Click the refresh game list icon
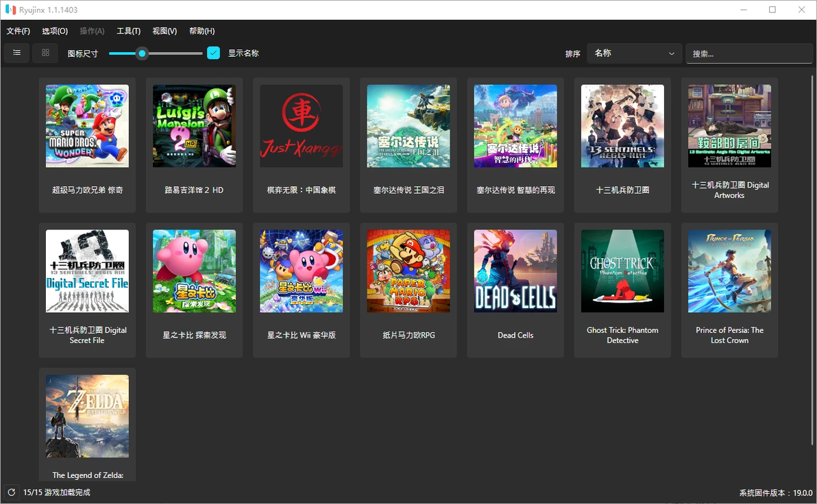This screenshot has width=817, height=504. tap(11, 492)
